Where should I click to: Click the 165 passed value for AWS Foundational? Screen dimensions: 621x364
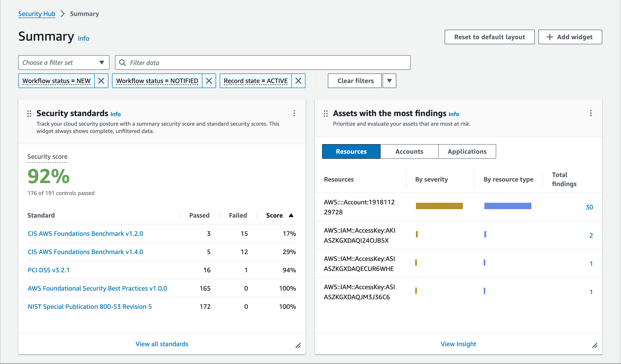pos(205,288)
